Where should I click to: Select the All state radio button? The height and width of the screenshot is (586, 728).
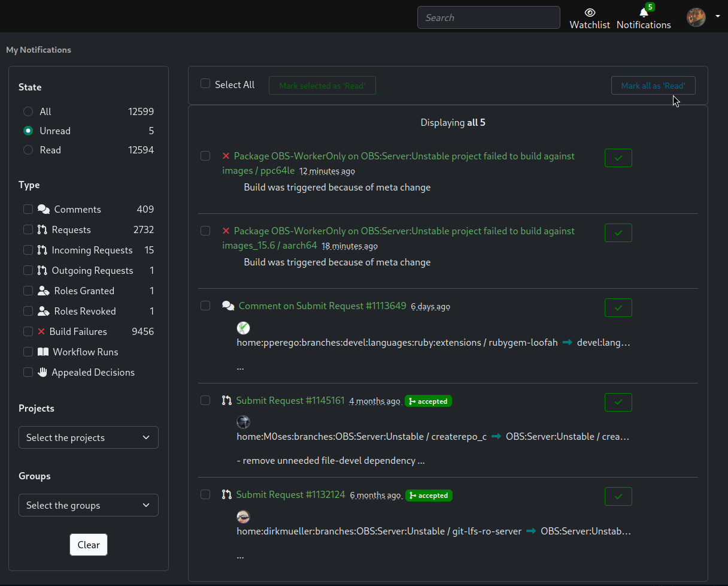pos(28,111)
